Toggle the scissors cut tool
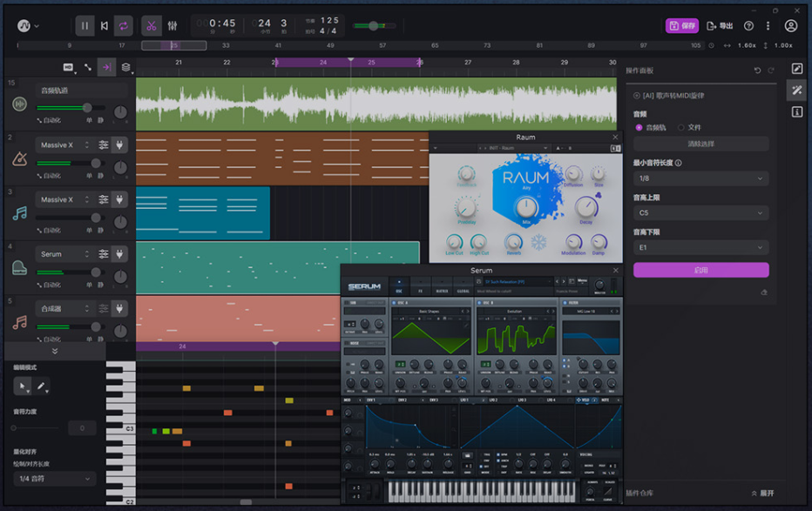This screenshot has height=511, width=812. point(152,25)
